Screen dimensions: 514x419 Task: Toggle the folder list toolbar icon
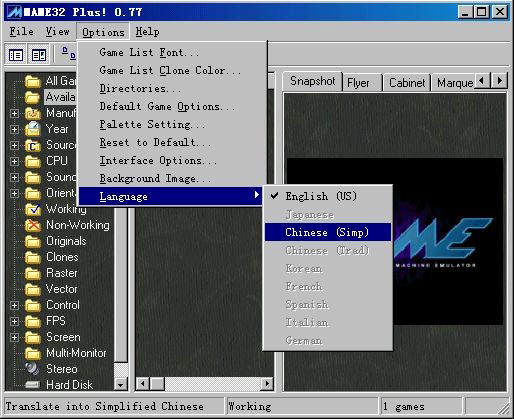16,55
